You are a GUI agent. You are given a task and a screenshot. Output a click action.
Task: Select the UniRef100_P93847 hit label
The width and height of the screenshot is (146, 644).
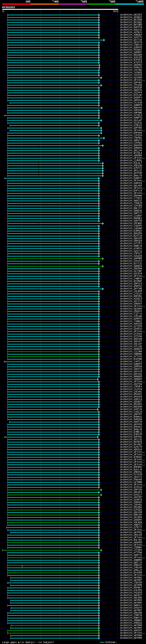[x=131, y=50]
